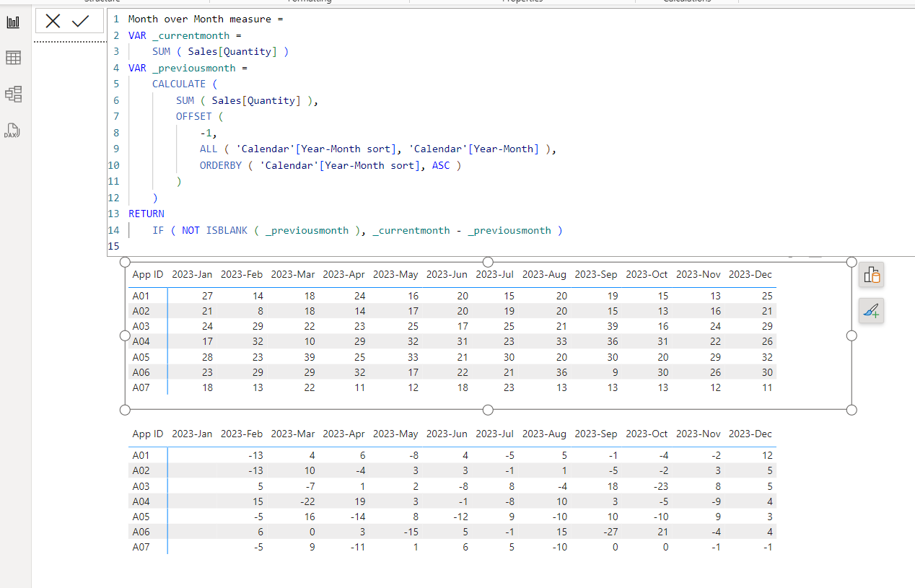Screen dimensions: 915x588
Task: Click the RETURN keyword on line 13
Action: (146, 214)
